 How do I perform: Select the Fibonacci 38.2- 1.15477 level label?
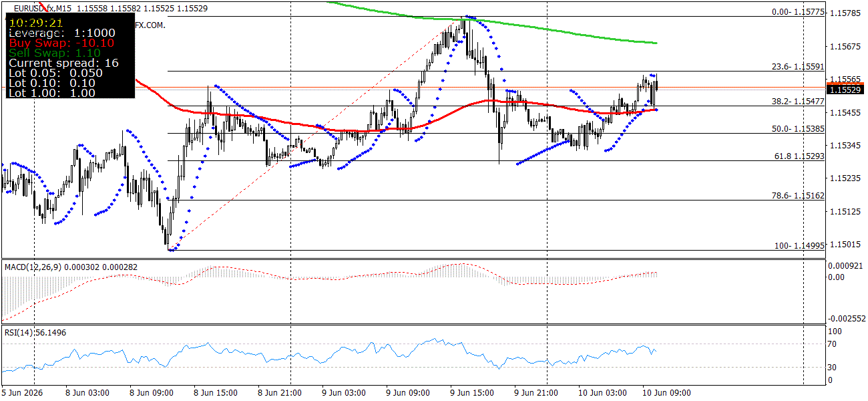[x=798, y=101]
